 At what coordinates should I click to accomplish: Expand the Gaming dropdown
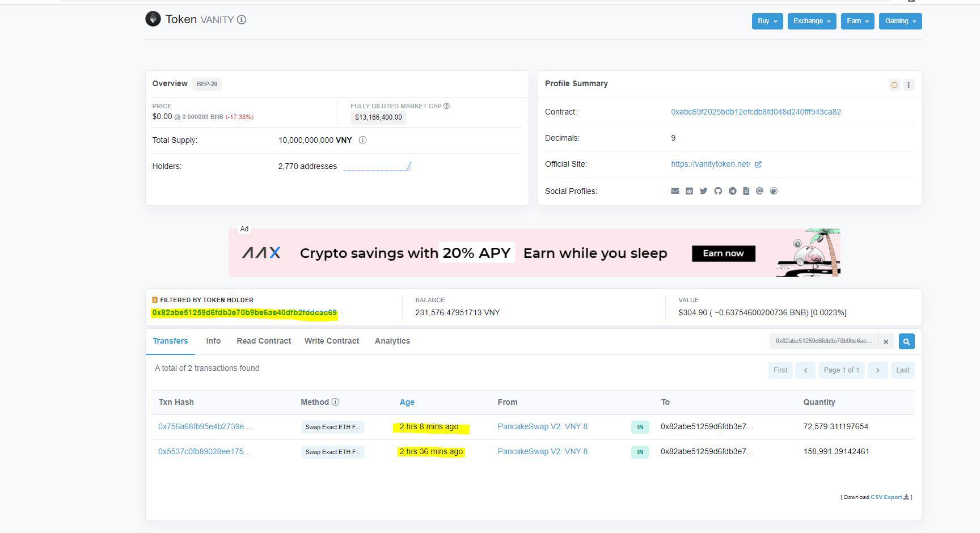click(901, 21)
